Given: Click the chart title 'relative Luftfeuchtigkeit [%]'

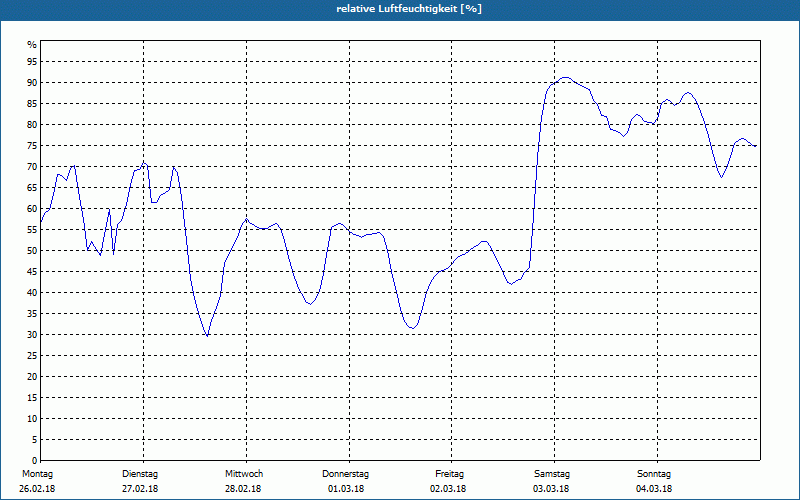Looking at the screenshot, I should tap(409, 9).
